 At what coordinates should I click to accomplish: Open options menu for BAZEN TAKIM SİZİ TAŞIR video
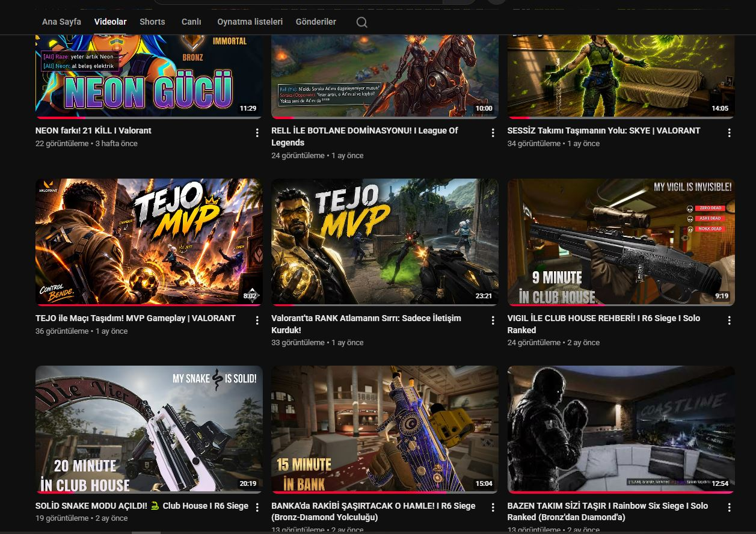(729, 508)
